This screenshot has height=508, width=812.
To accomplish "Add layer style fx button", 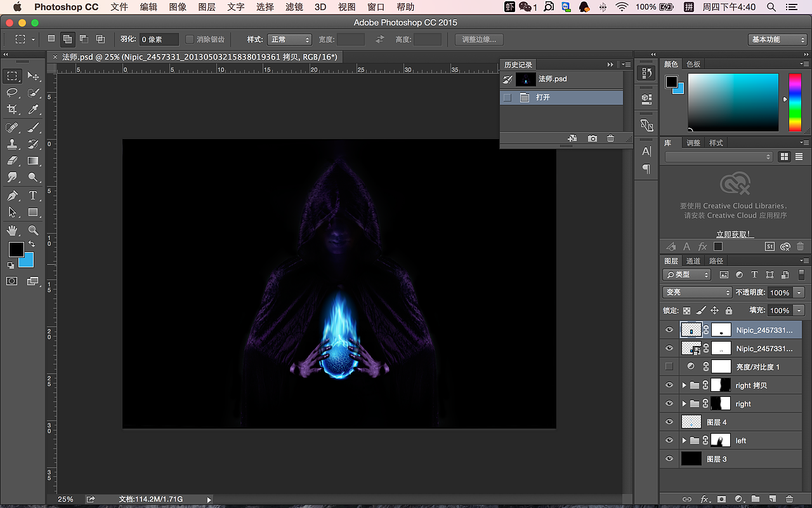I will pyautogui.click(x=704, y=499).
